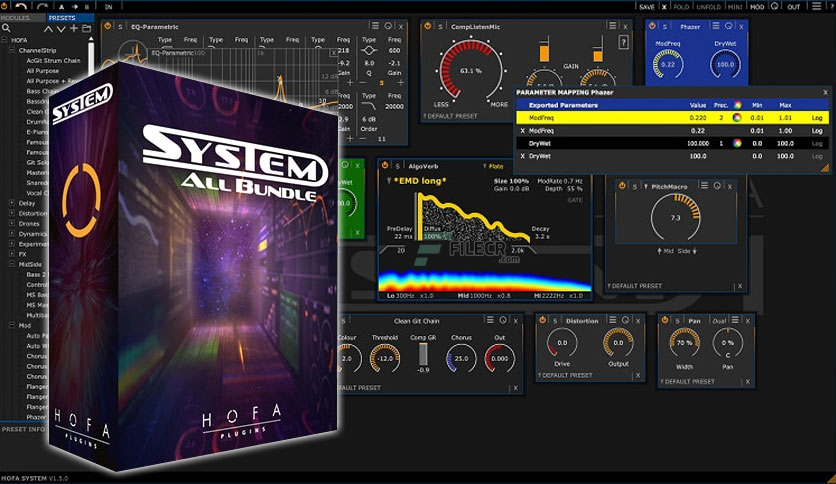
Task: Click the redo arrow in top toolbar
Action: pyautogui.click(x=42, y=6)
